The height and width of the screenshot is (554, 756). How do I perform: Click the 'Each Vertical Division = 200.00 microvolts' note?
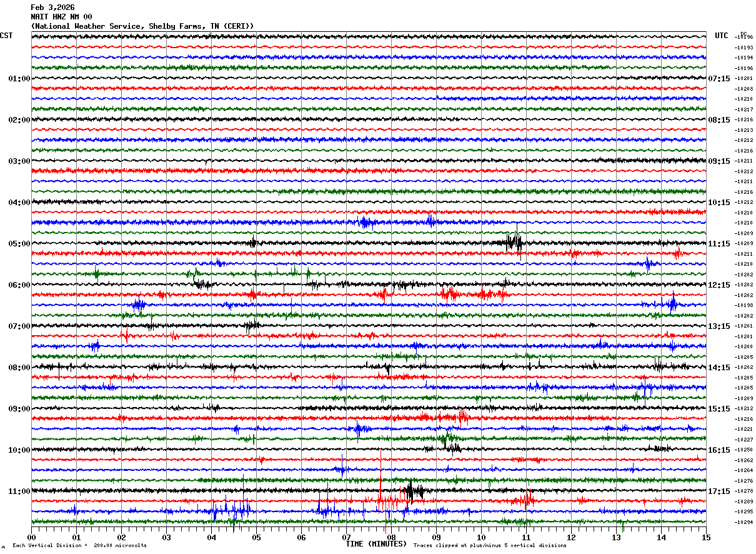coord(79,546)
